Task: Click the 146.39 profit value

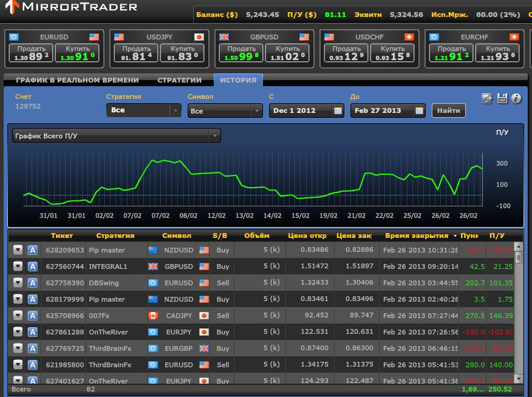Action: coord(501,316)
